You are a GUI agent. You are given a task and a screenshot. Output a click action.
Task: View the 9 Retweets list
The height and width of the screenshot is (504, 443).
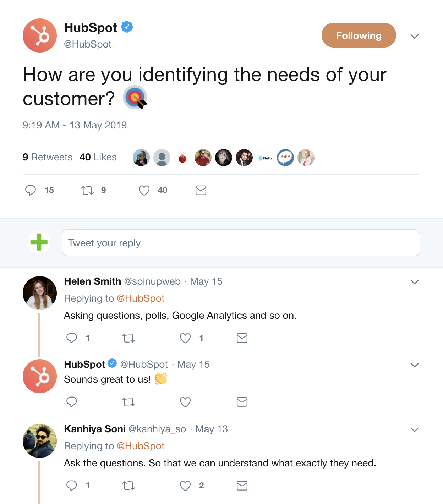click(x=48, y=157)
